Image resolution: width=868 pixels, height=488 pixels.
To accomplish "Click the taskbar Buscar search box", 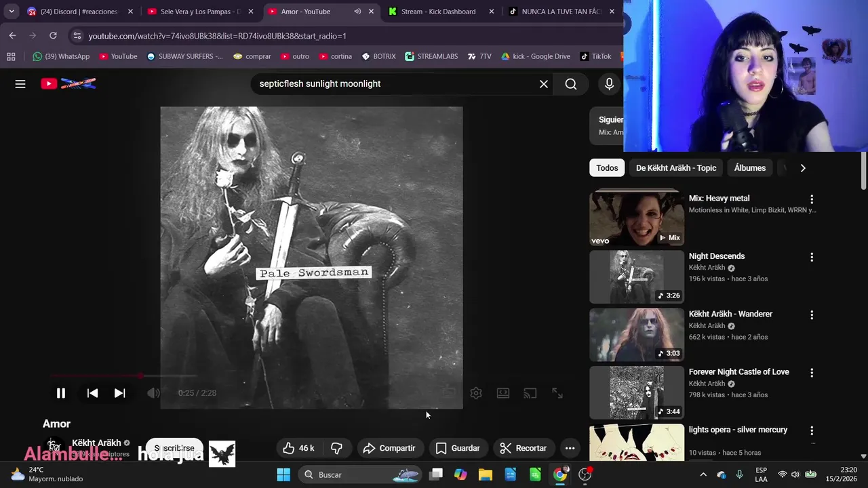I will pyautogui.click(x=359, y=474).
